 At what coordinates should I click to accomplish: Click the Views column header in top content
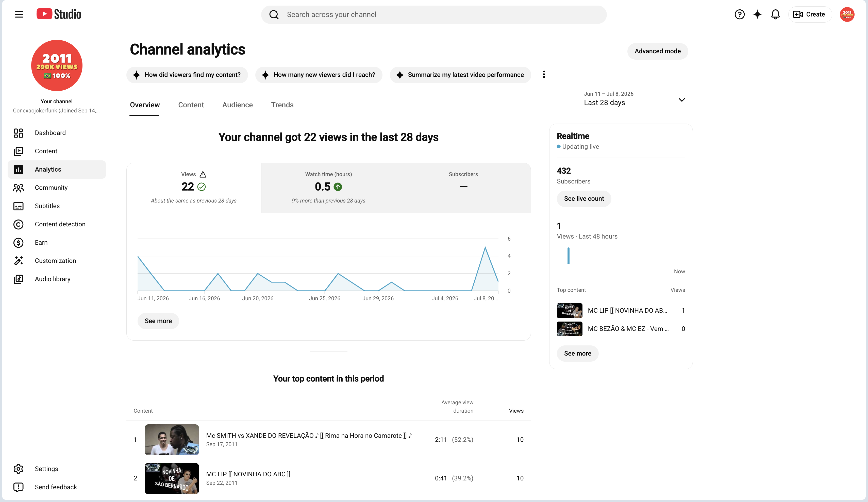[x=516, y=411]
